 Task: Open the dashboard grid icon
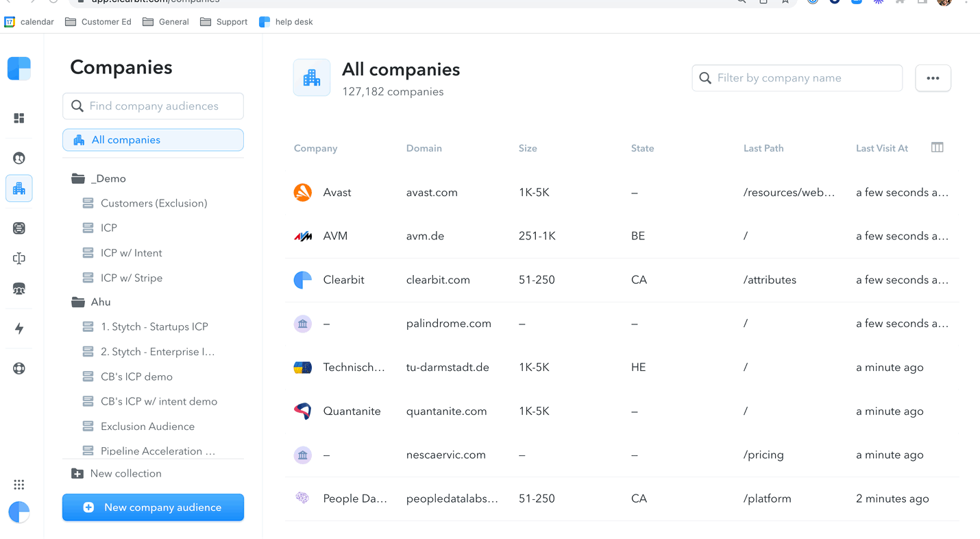point(19,118)
